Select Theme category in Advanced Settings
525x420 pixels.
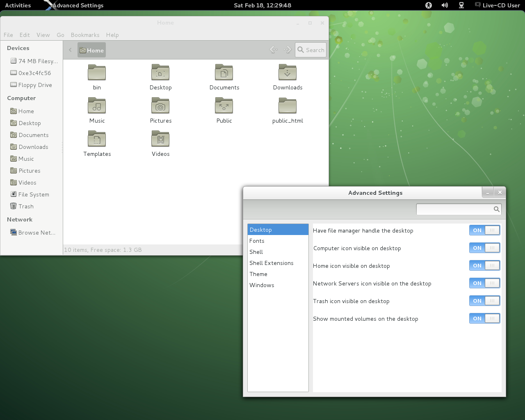[278, 274]
